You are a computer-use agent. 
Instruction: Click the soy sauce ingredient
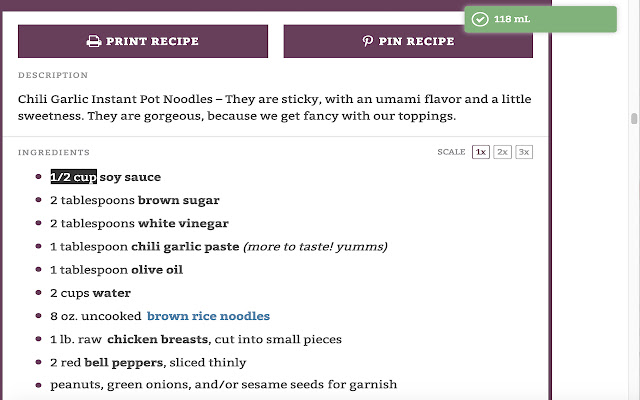click(130, 177)
